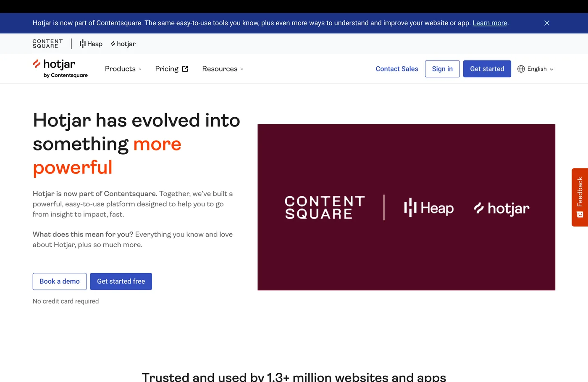Select Contact Sales in the navigation
Image resolution: width=588 pixels, height=382 pixels.
pos(396,68)
